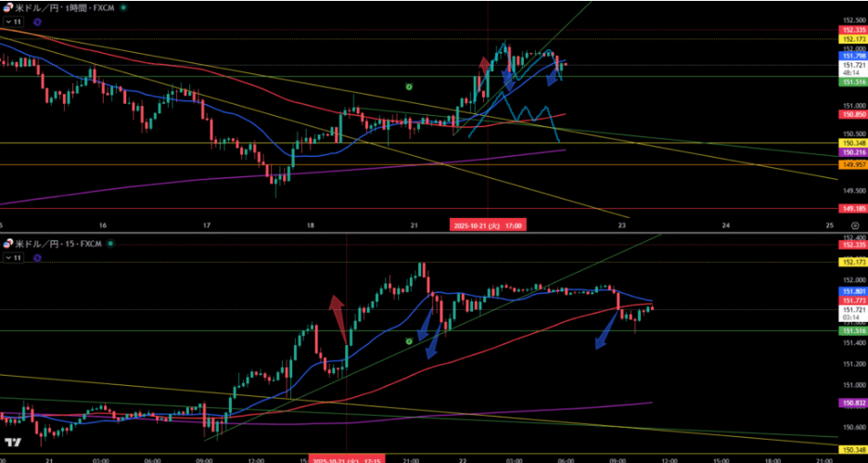Click the red 152.335 price label on the top chart
The width and height of the screenshot is (868, 463).
point(852,30)
